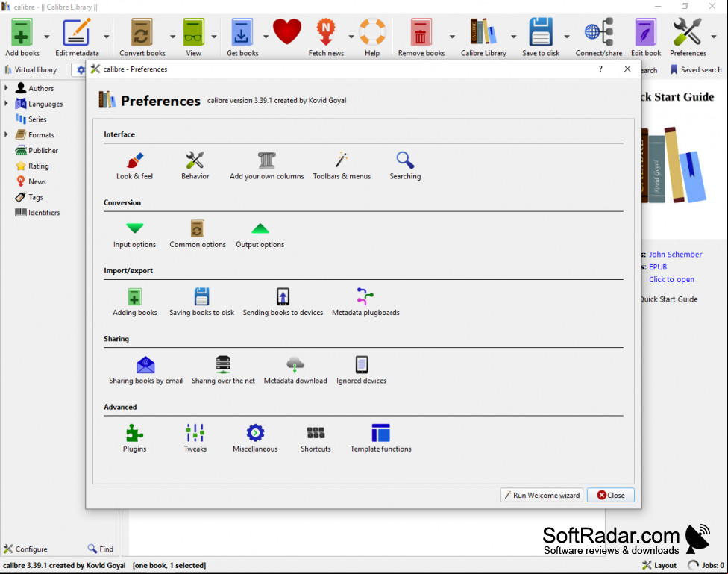This screenshot has width=728, height=574.
Task: Open Saving books to disk settings
Action: pyautogui.click(x=201, y=302)
